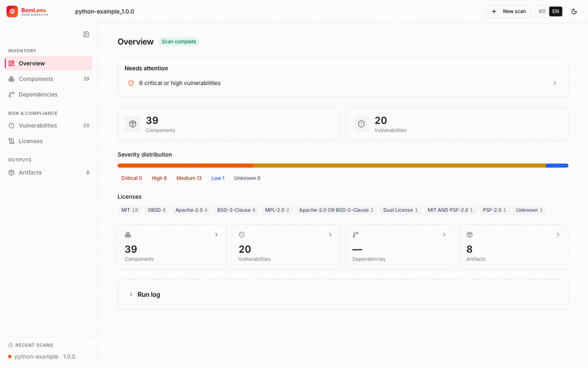The height and width of the screenshot is (368, 588).
Task: Open the 39 Components top stat card
Action: pos(229,124)
